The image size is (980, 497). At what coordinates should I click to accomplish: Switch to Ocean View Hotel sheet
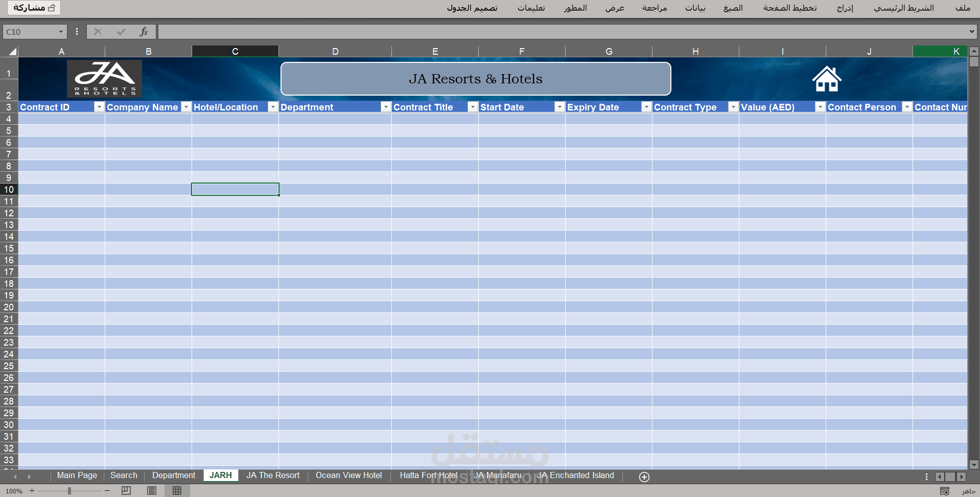348,476
